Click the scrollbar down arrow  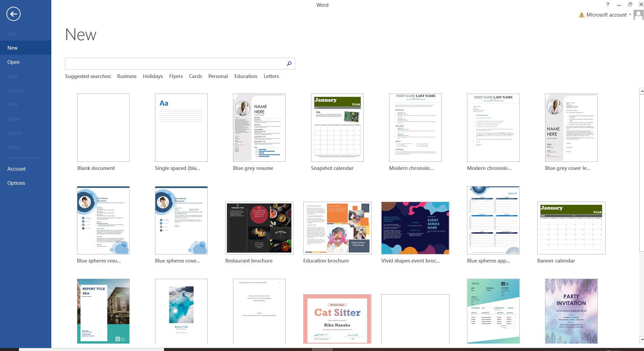pos(642,340)
